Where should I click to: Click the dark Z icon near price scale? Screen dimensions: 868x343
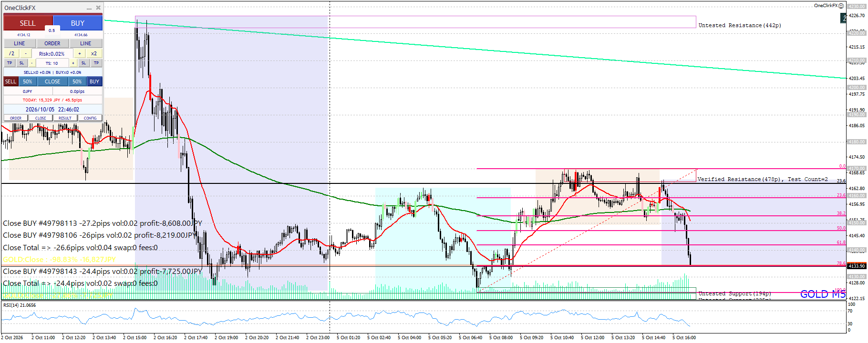point(843,18)
